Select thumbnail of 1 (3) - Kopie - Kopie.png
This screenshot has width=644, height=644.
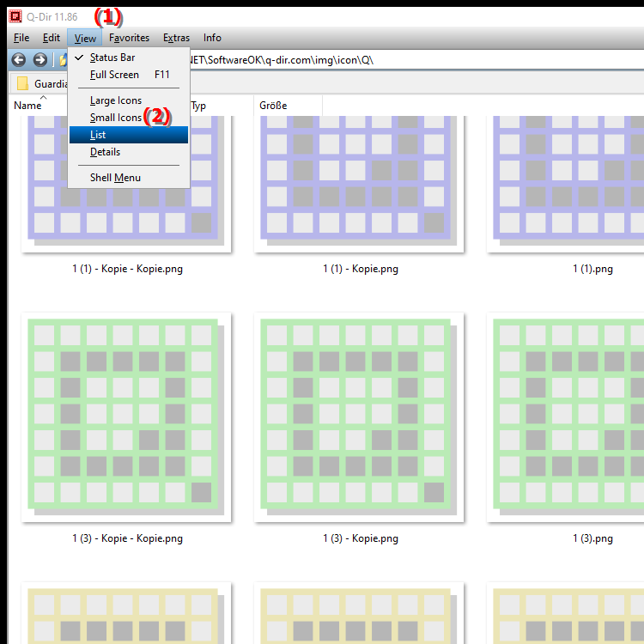(x=126, y=417)
